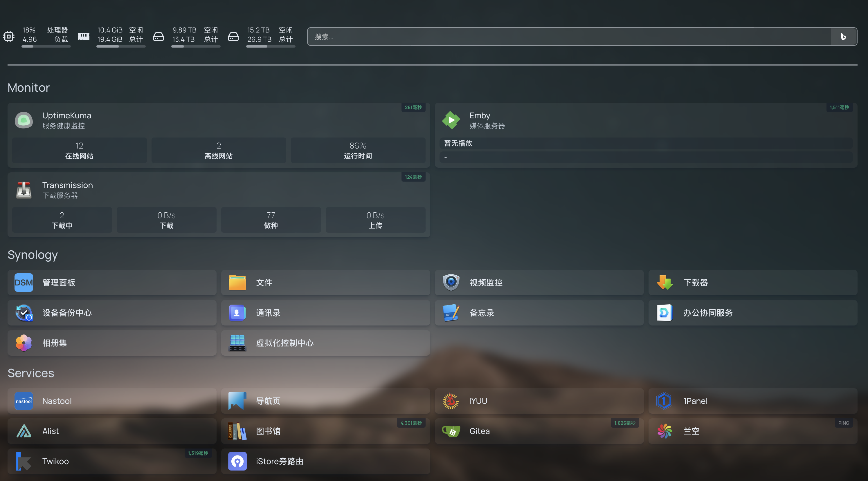Select the Emby media server icon

(x=451, y=120)
